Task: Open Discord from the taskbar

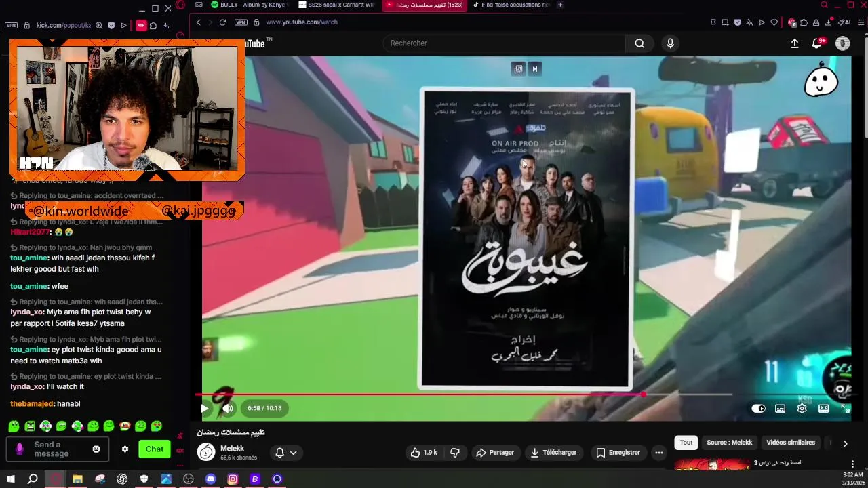Action: click(x=210, y=479)
